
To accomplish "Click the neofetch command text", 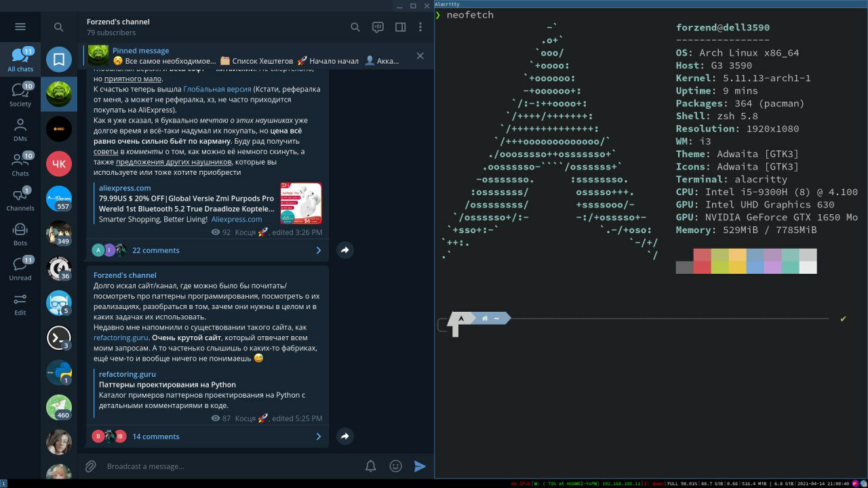I will (x=470, y=15).
